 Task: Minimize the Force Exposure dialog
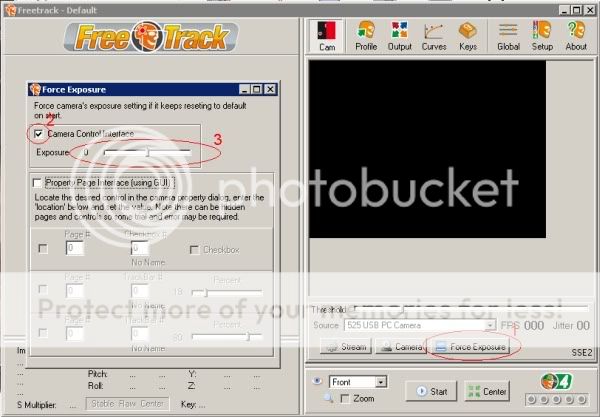point(245,89)
